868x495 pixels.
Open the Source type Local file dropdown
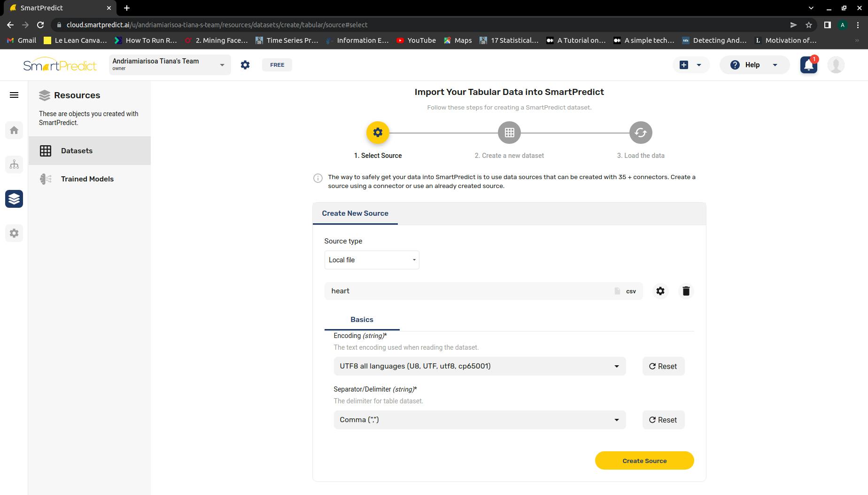click(372, 260)
